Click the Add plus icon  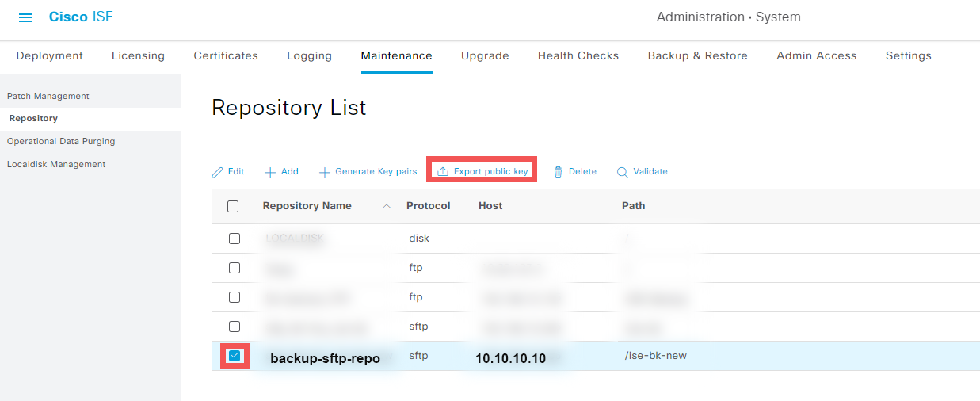point(270,172)
